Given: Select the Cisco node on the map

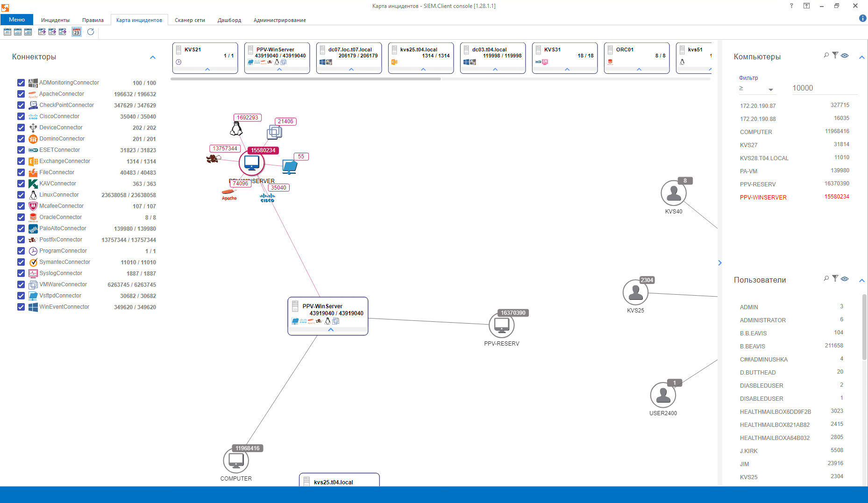Looking at the screenshot, I should point(267,198).
